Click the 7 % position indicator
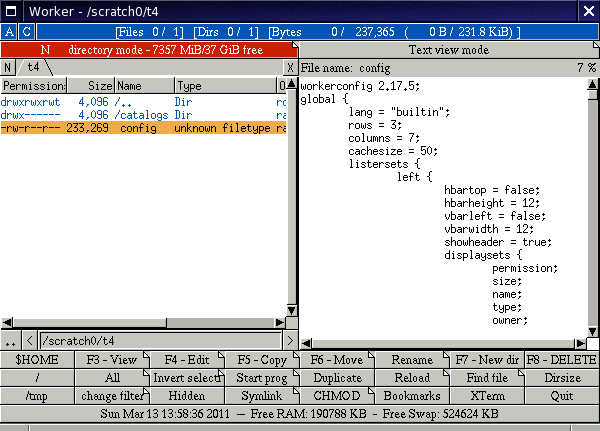 (x=586, y=68)
